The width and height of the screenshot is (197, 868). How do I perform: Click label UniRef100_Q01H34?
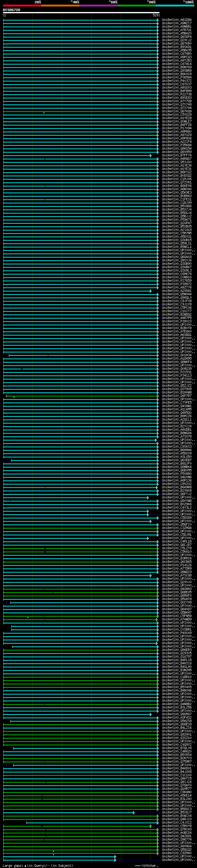click(x=176, y=355)
